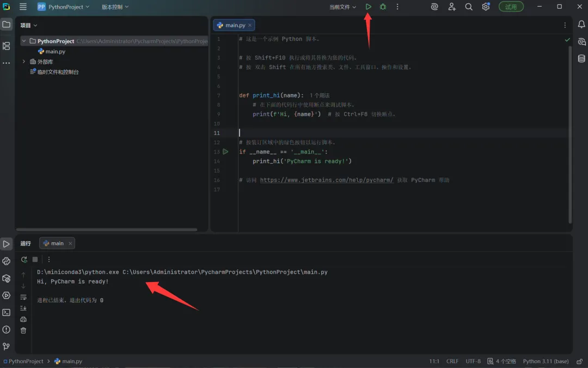Change UTF-8 file encoding
588x368 pixels.
point(473,361)
